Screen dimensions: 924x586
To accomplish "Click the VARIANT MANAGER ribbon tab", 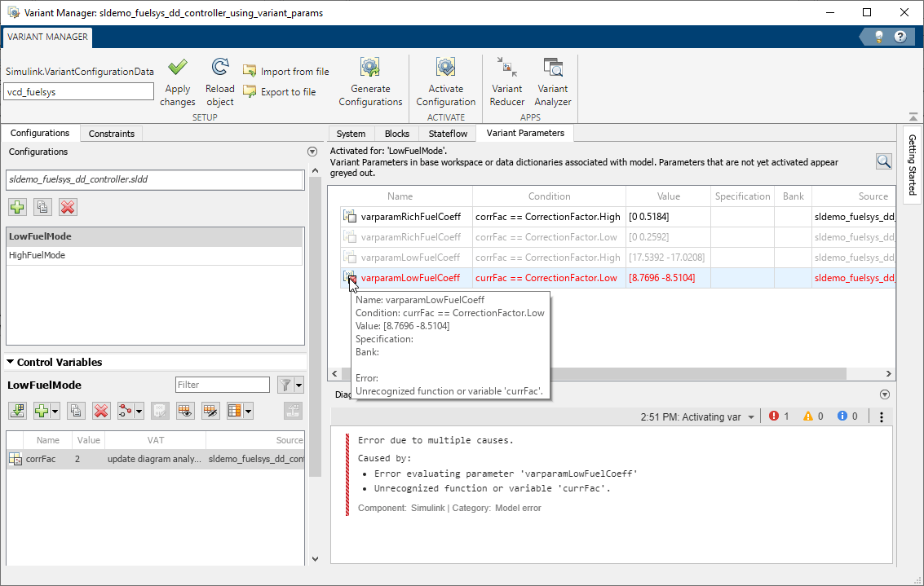I will (48, 37).
